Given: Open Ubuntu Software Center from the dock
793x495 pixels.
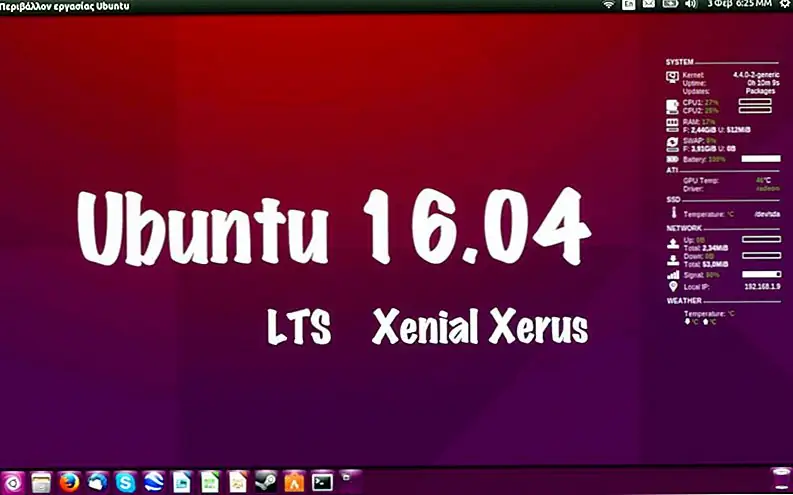Looking at the screenshot, I should click(x=294, y=482).
